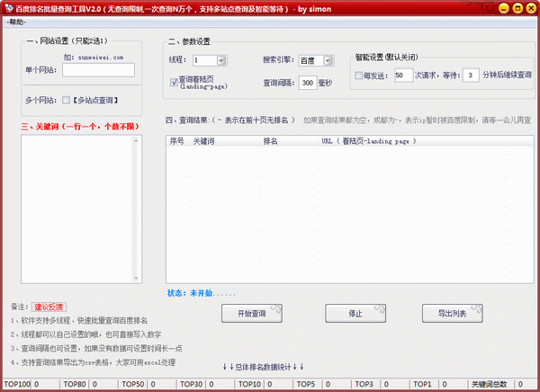Screen dimensions: 540x392
Task: Click the keyword list scrollbar up arrow
Action: click(136, 140)
